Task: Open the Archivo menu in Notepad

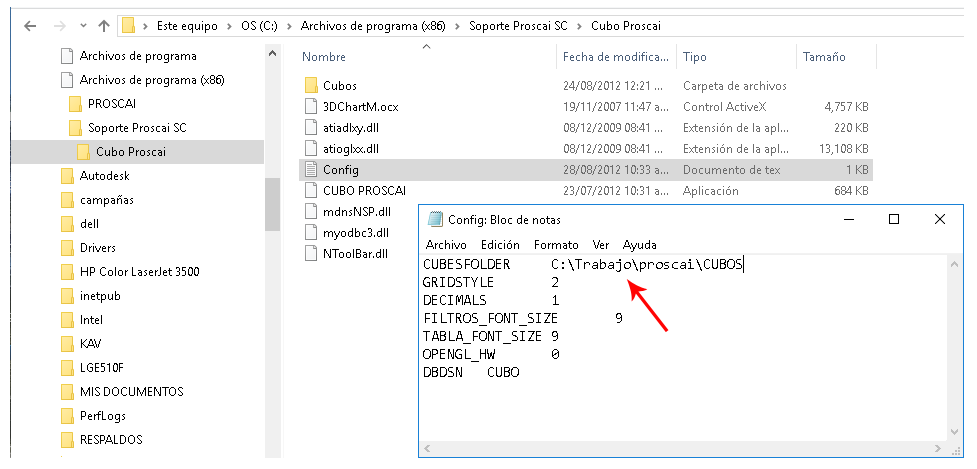Action: point(446,245)
